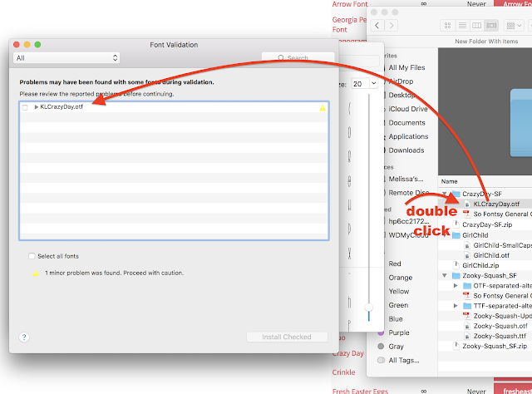Switch Finder to icon view
The image size is (532, 394).
point(447,26)
